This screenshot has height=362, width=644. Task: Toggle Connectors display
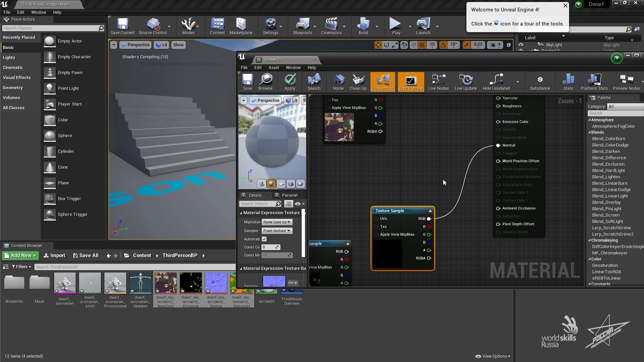[x=383, y=82]
